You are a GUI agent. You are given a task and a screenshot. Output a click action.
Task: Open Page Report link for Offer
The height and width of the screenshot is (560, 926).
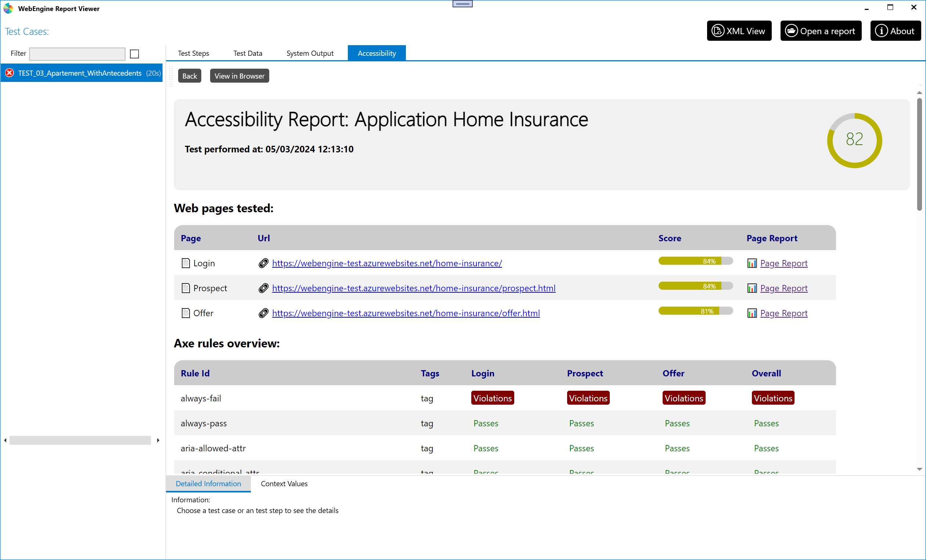tap(783, 313)
